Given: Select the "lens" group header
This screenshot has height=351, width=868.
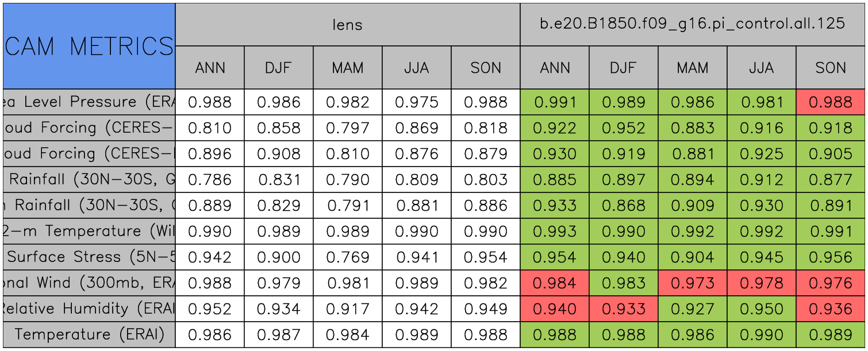Looking at the screenshot, I should tap(347, 25).
